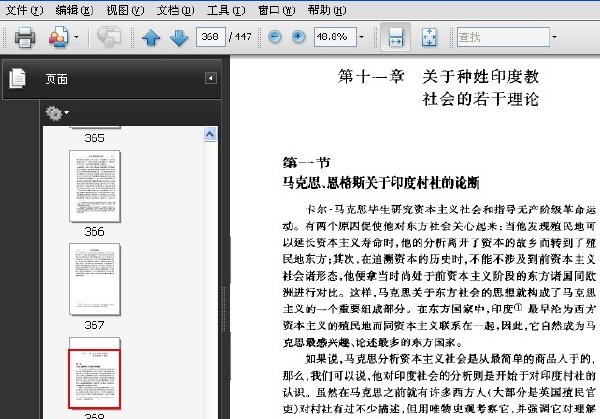This screenshot has width=600, height=419.
Task: Click the fit one full page icon
Action: [429, 37]
